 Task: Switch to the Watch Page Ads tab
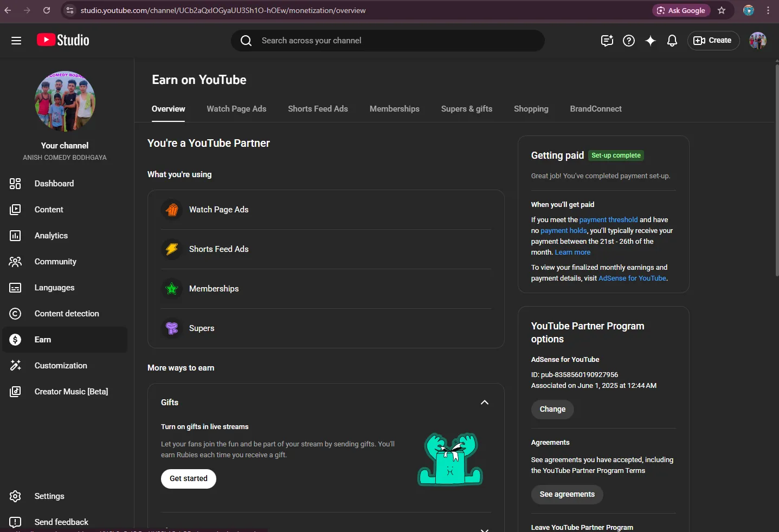[x=236, y=109]
